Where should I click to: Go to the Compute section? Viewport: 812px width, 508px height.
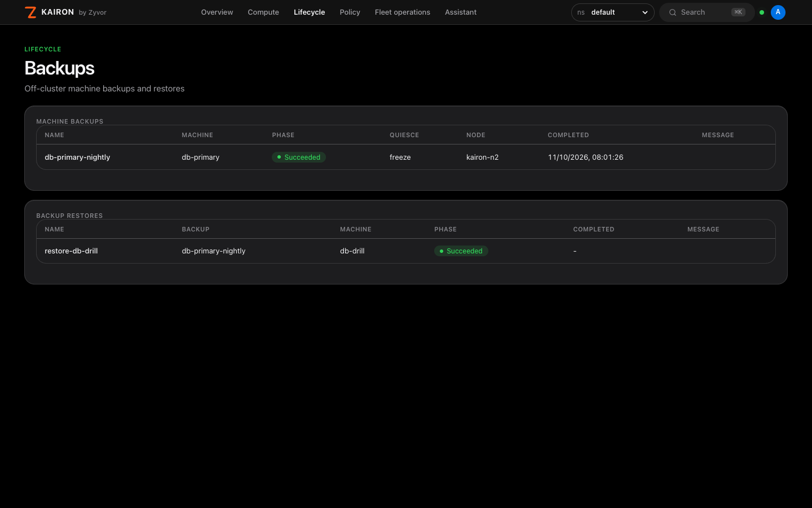(263, 12)
